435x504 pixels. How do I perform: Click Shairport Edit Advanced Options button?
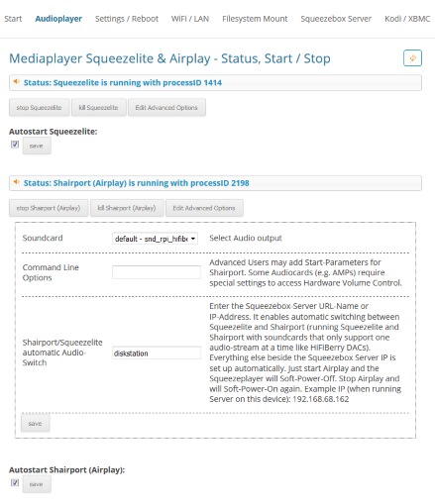click(204, 208)
